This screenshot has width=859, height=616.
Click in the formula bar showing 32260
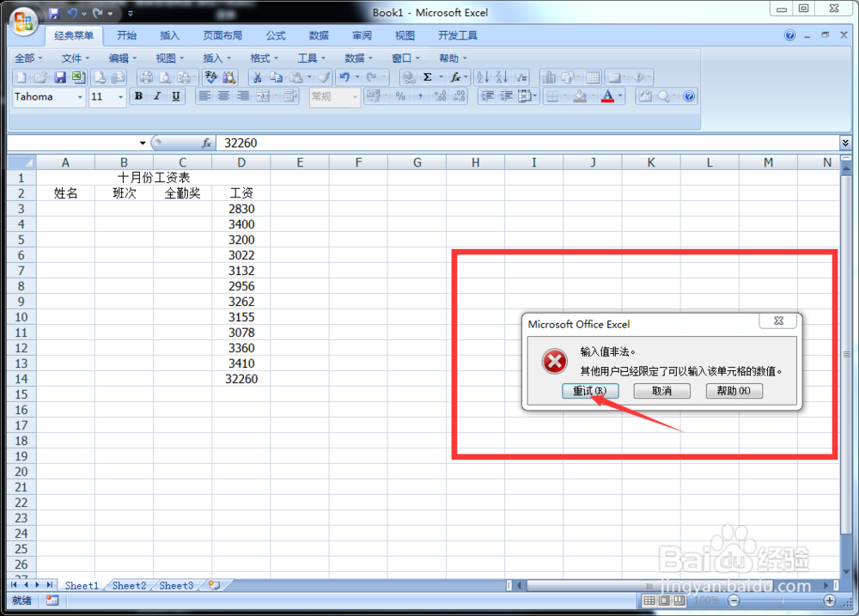click(x=527, y=143)
